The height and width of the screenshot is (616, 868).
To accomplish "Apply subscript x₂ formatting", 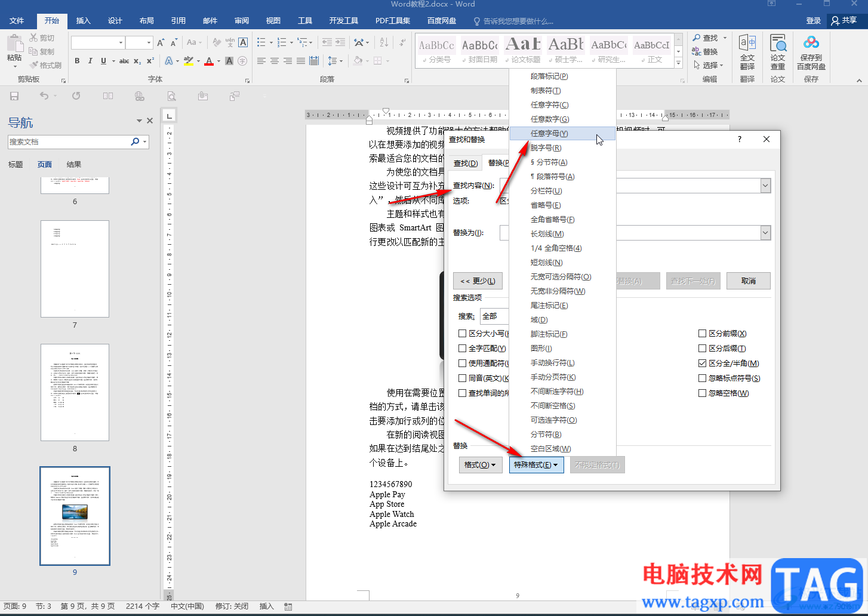I will pos(137,61).
